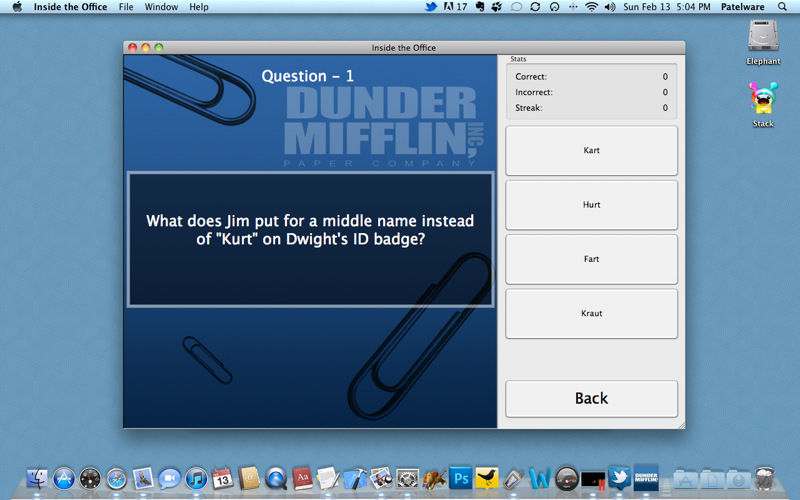Open the sync arrows menu bar icon
This screenshot has height=500, width=800.
pos(535,7)
